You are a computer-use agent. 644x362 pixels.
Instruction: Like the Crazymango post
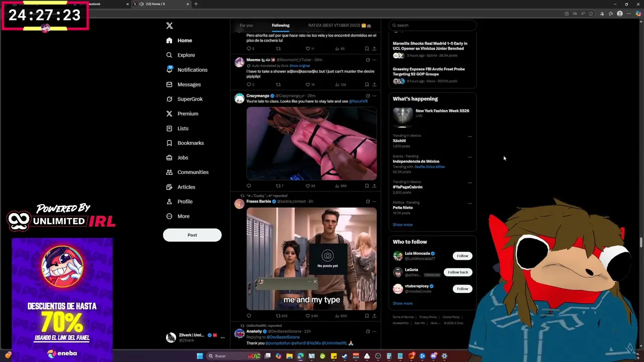[308, 186]
